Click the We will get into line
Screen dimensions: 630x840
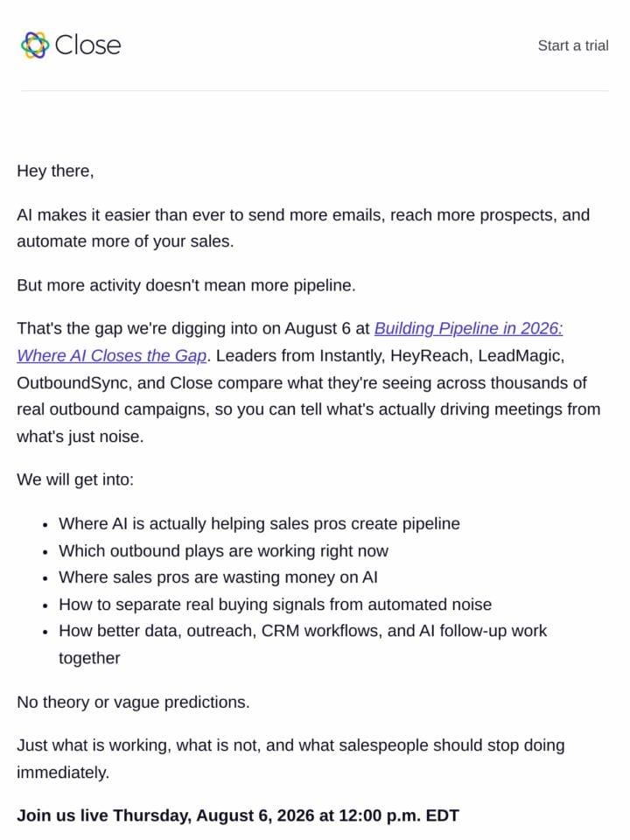point(75,479)
